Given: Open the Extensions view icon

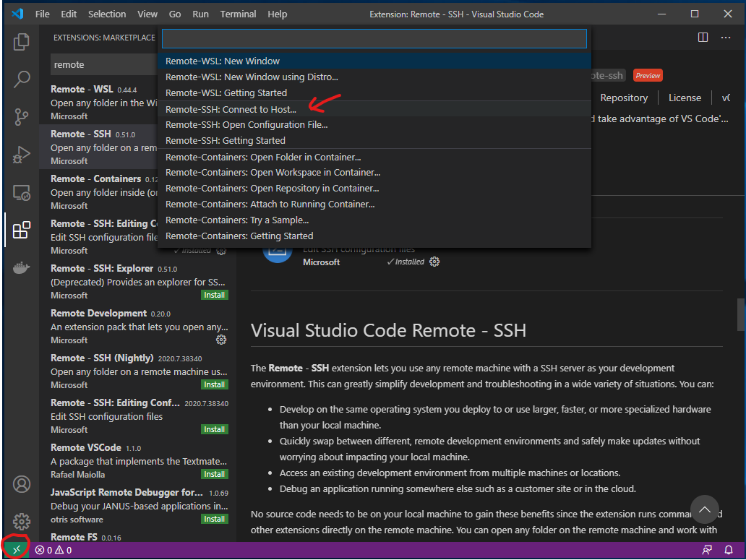Looking at the screenshot, I should tap(22, 230).
